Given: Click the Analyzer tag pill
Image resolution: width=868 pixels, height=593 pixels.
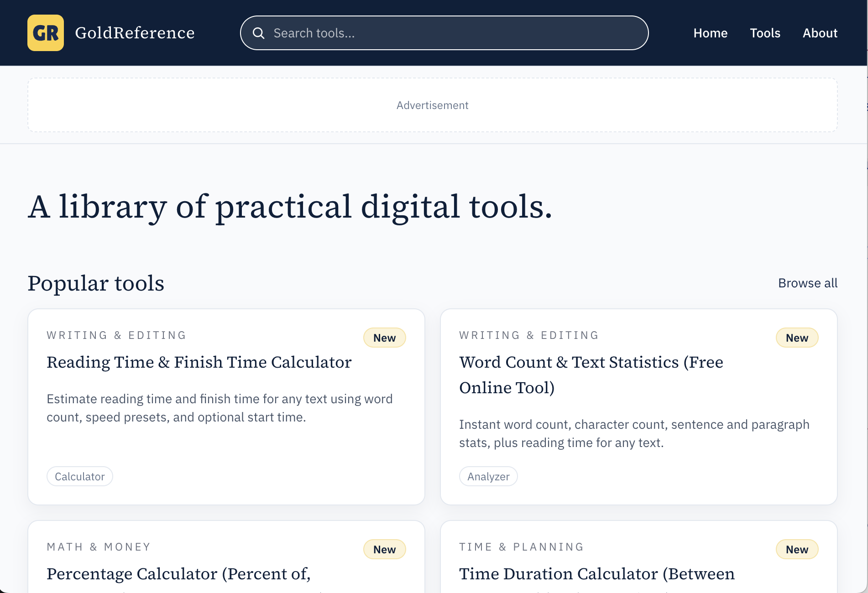Looking at the screenshot, I should tap(488, 476).
